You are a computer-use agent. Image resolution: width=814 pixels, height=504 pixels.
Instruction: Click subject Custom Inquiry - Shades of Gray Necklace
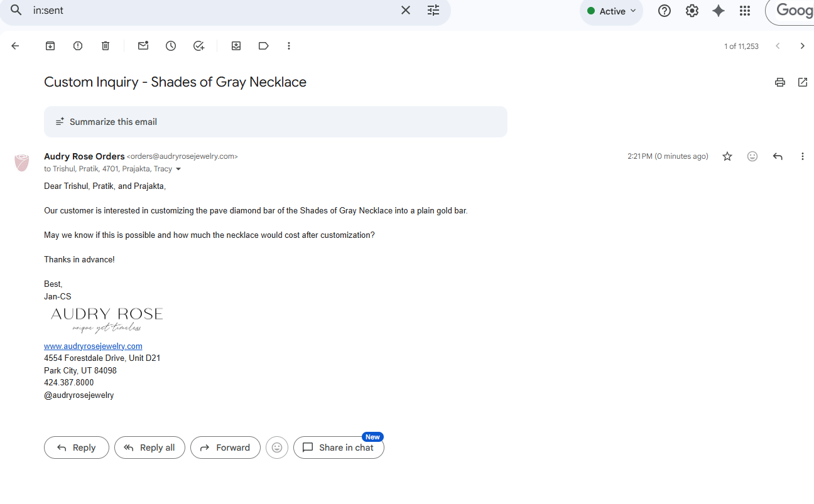click(x=175, y=82)
